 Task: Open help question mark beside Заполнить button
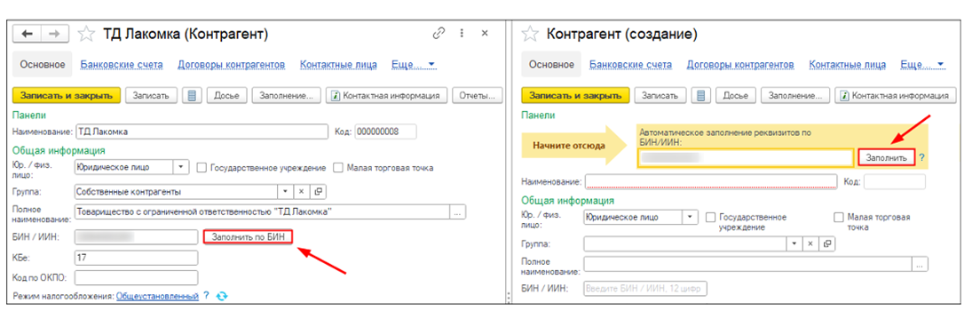pyautogui.click(x=921, y=158)
